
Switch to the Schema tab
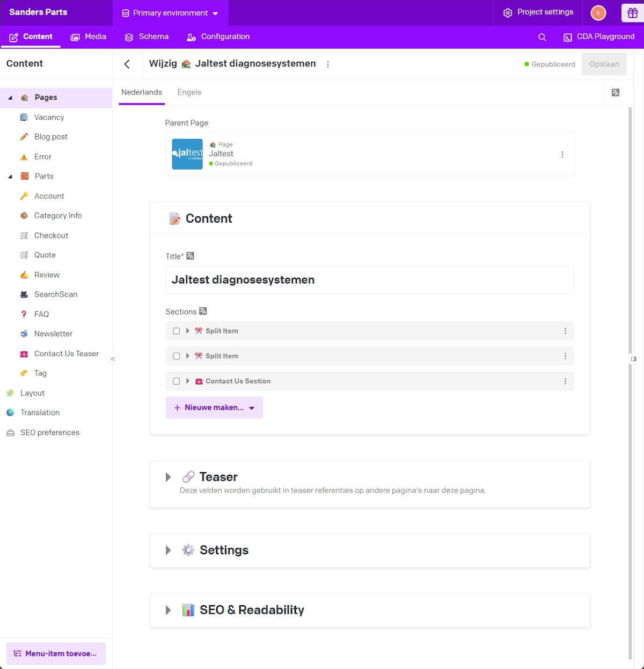(147, 37)
